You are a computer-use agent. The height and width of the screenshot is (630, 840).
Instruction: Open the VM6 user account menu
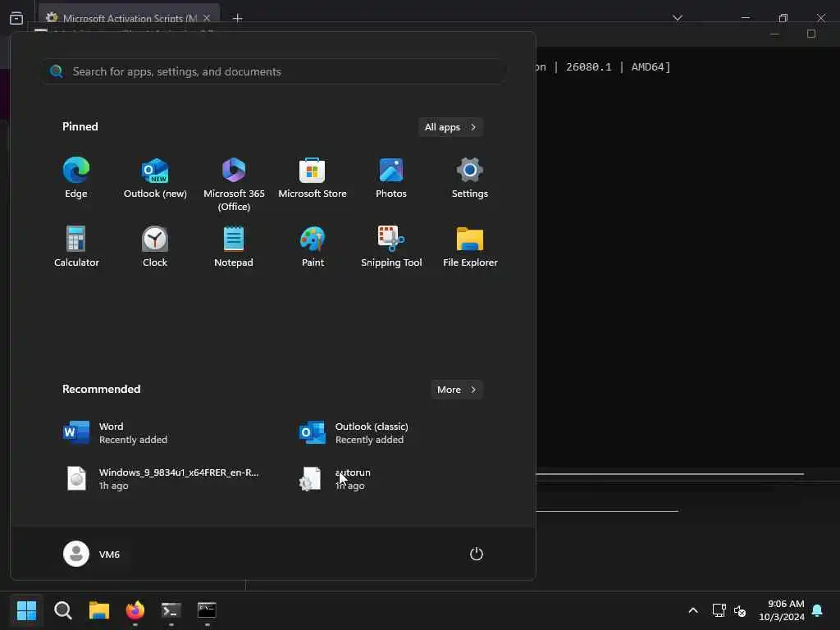92,554
